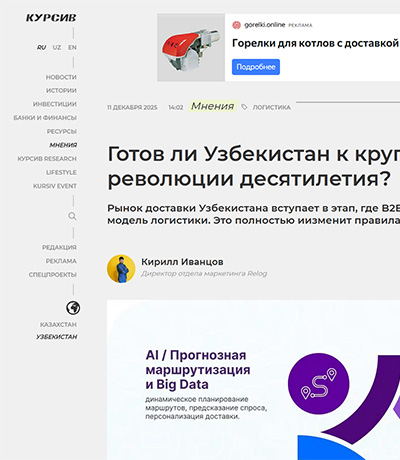Click the gorelki.online ad favicon

coord(236,25)
